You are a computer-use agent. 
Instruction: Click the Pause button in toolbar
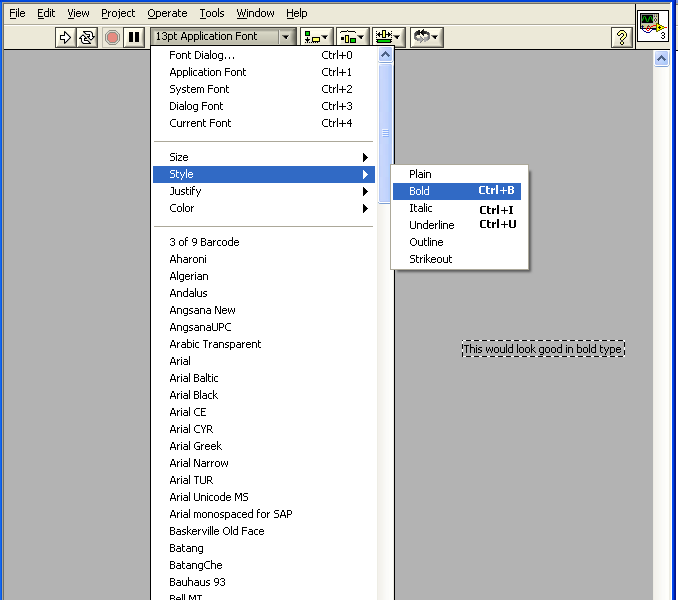click(133, 37)
